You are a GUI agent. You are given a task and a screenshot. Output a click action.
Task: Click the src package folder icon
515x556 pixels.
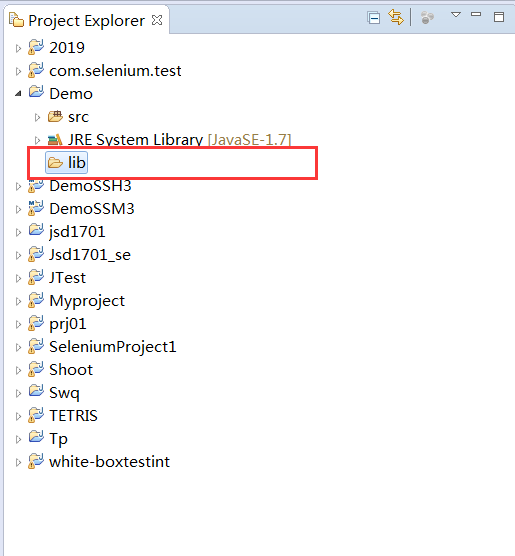click(x=55, y=116)
